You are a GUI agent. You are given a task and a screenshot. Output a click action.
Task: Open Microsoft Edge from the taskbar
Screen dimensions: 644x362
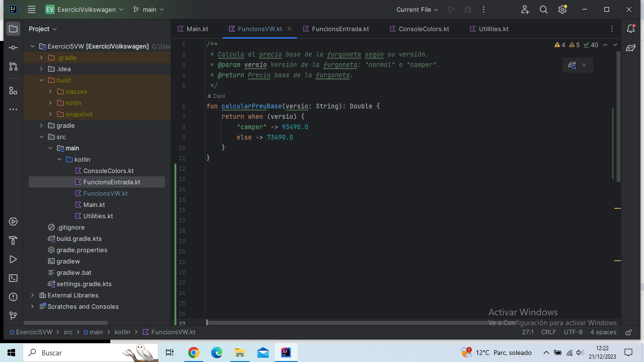(216, 352)
